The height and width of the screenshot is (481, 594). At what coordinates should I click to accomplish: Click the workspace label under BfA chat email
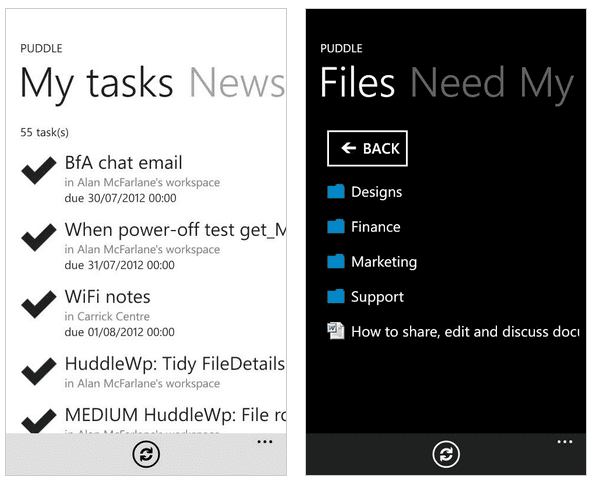142,183
